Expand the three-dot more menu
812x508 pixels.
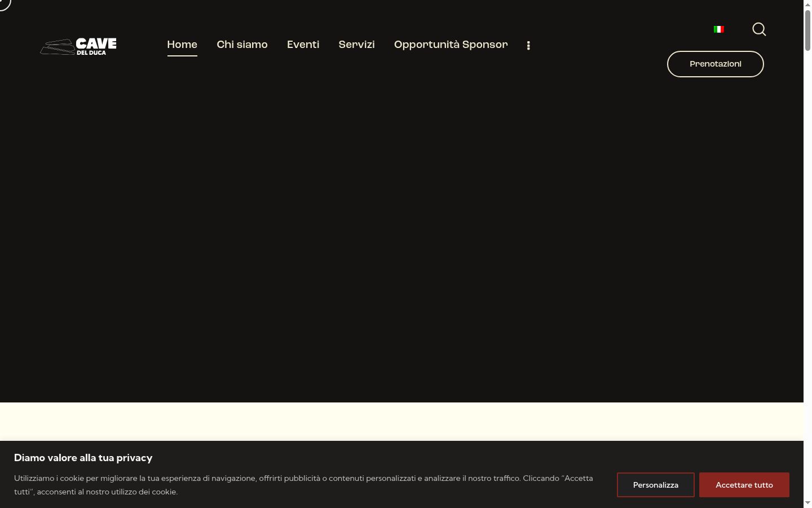(x=528, y=46)
